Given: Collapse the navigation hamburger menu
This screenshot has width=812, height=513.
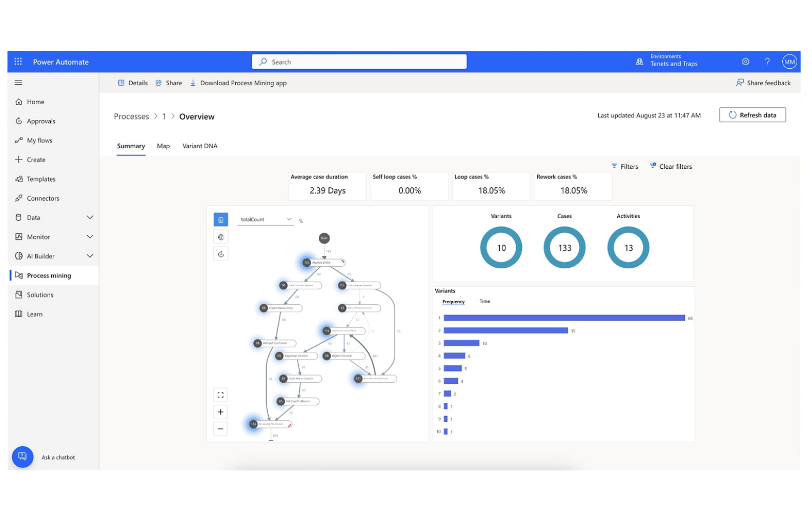Looking at the screenshot, I should [x=18, y=82].
